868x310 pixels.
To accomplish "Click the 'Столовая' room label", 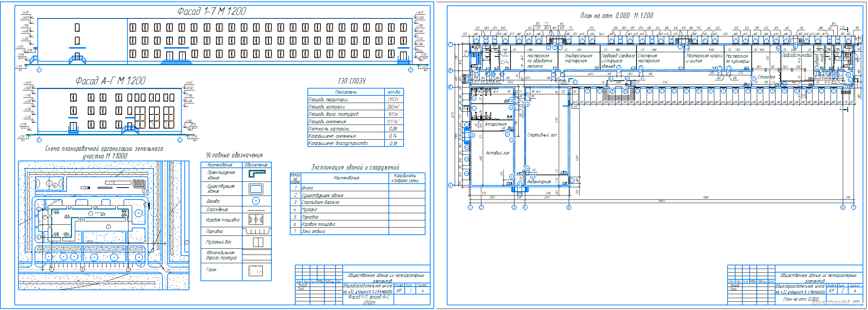I will [766, 77].
